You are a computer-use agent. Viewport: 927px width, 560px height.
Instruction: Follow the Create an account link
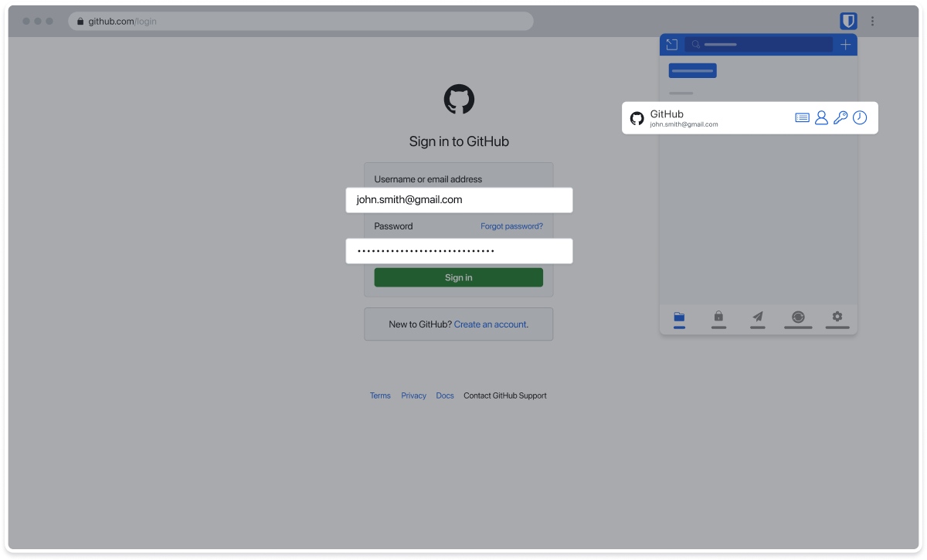(491, 324)
